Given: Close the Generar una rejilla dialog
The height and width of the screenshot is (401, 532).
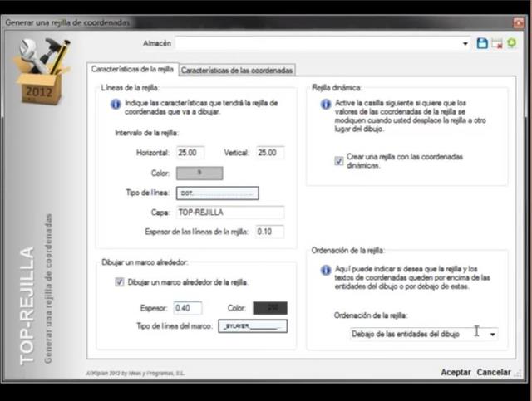Looking at the screenshot, I should (x=519, y=23).
